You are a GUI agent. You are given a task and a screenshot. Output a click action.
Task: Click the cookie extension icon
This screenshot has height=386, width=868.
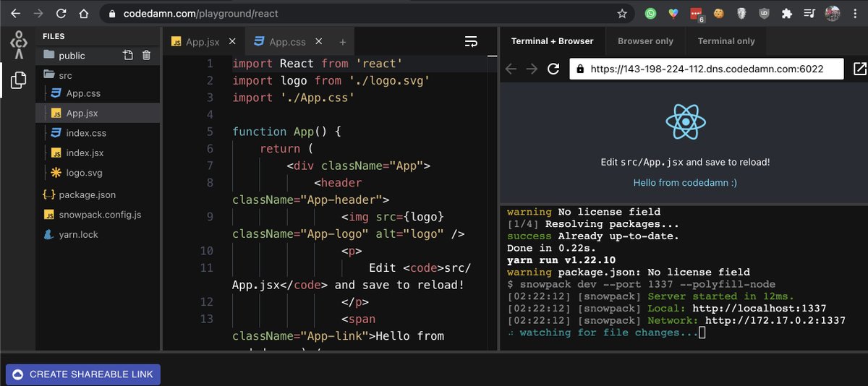pyautogui.click(x=719, y=13)
